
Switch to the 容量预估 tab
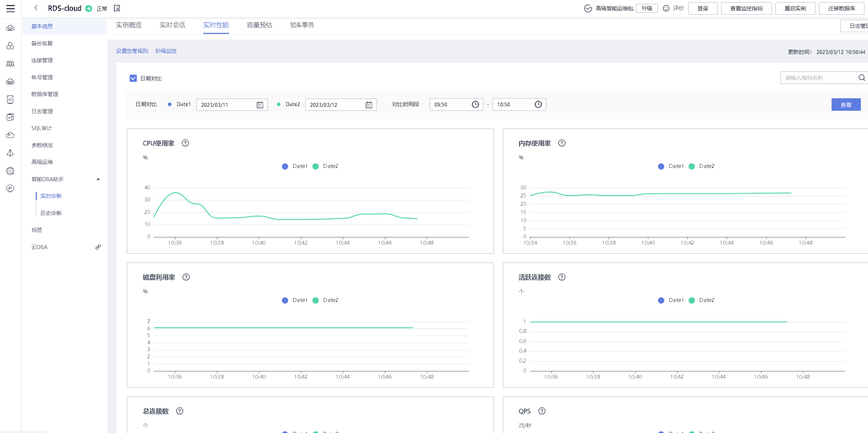pyautogui.click(x=259, y=25)
